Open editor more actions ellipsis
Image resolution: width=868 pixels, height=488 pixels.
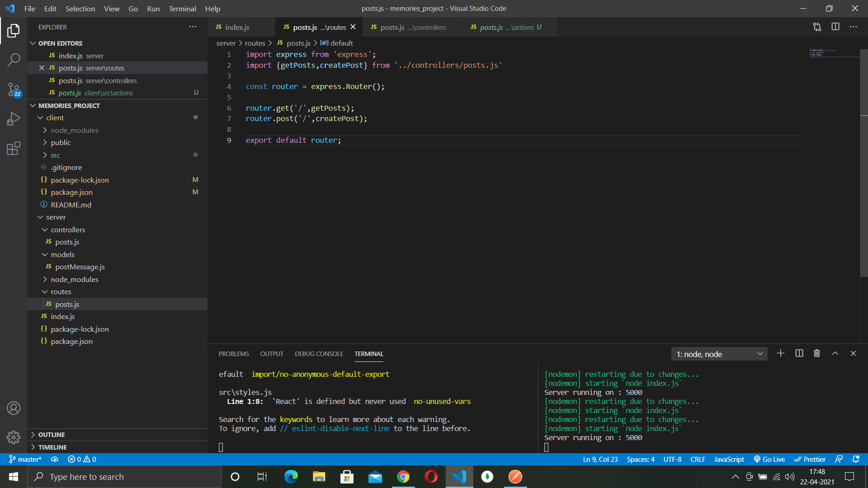[x=853, y=27]
